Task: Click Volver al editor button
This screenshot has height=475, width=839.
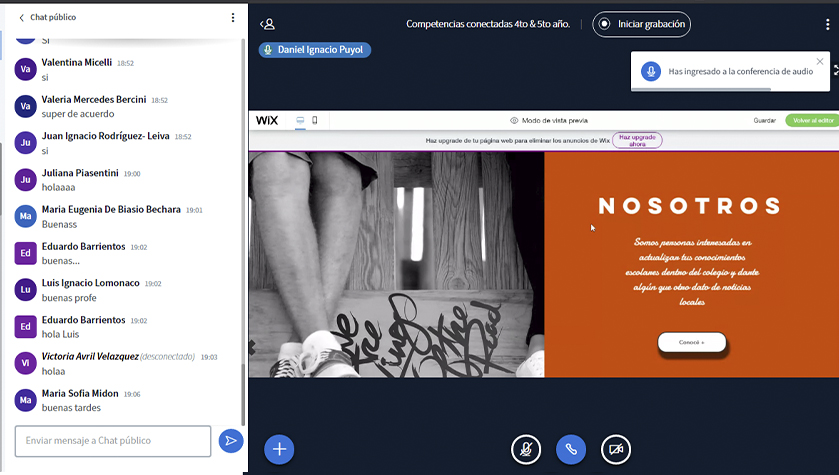Action: (x=812, y=120)
